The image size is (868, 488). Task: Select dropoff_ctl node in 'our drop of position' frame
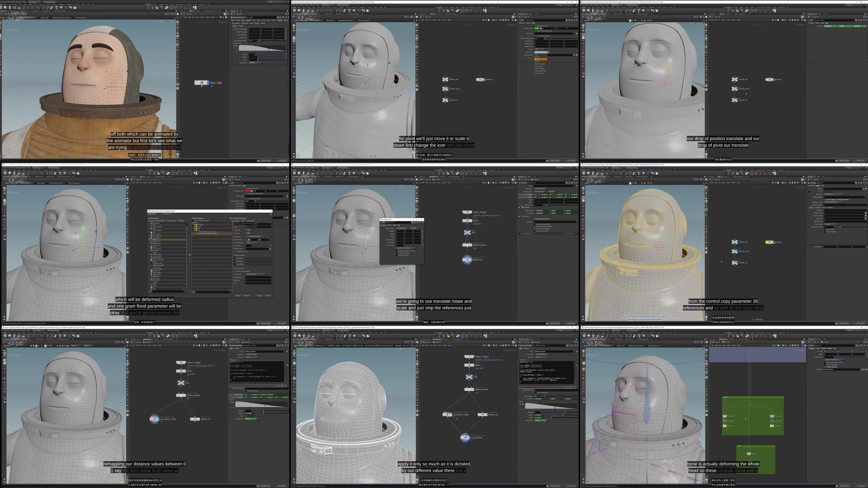tap(734, 100)
